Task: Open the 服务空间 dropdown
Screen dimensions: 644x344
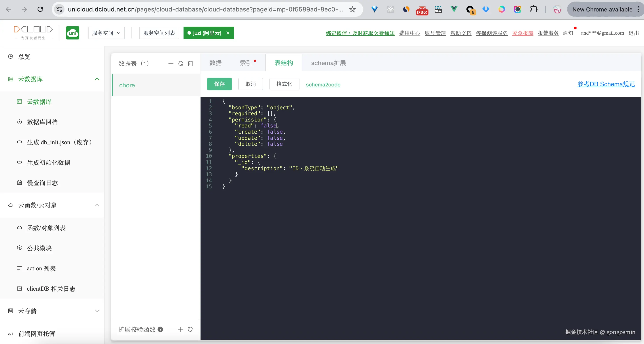Action: click(x=106, y=33)
